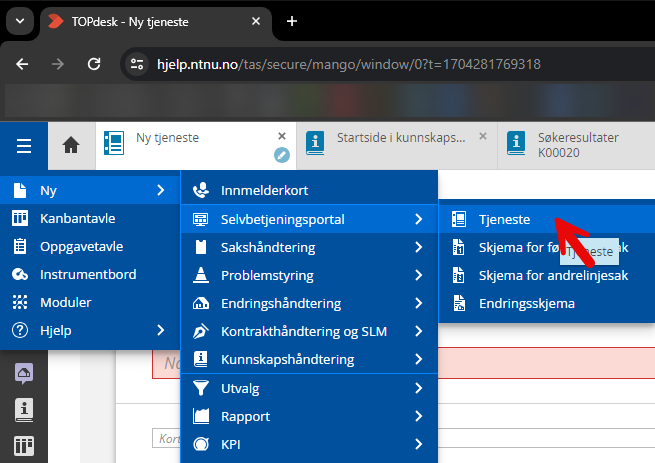The image size is (655, 463).
Task: Click the edit pencil badge on Ny tjeneste tab
Action: 282,155
